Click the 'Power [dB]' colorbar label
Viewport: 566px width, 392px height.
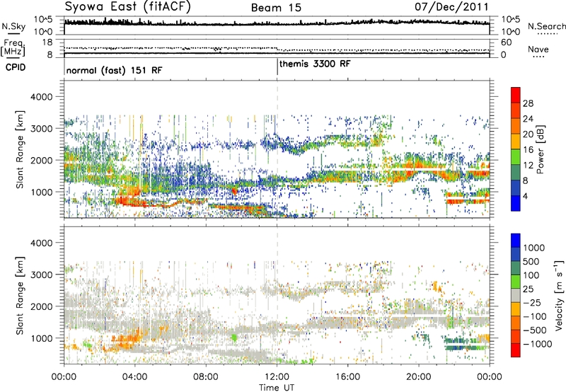(540, 149)
